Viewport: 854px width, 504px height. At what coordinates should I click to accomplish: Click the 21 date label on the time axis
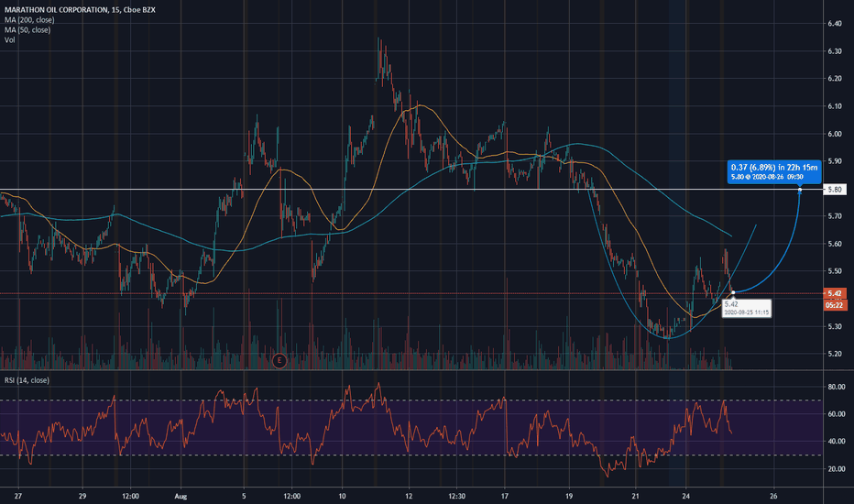pyautogui.click(x=635, y=497)
